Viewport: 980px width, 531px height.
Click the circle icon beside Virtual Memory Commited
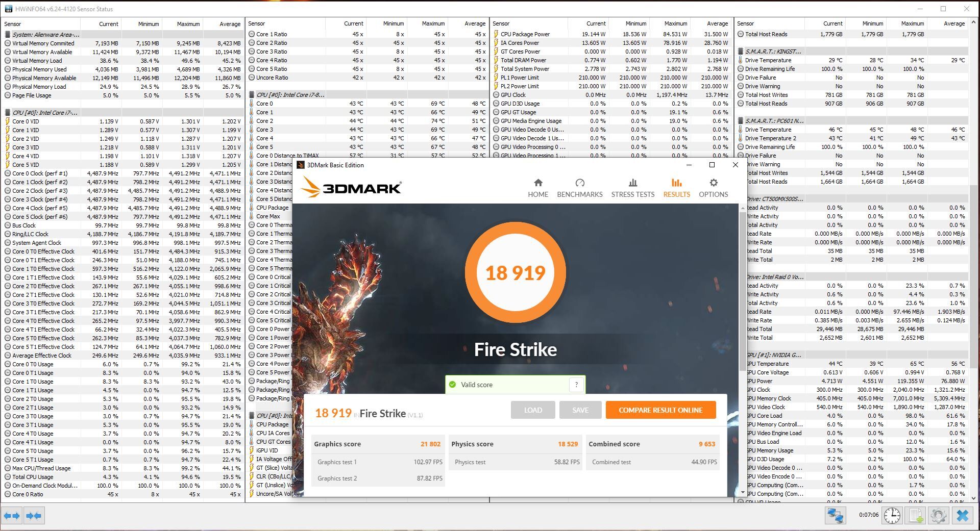pos(8,43)
